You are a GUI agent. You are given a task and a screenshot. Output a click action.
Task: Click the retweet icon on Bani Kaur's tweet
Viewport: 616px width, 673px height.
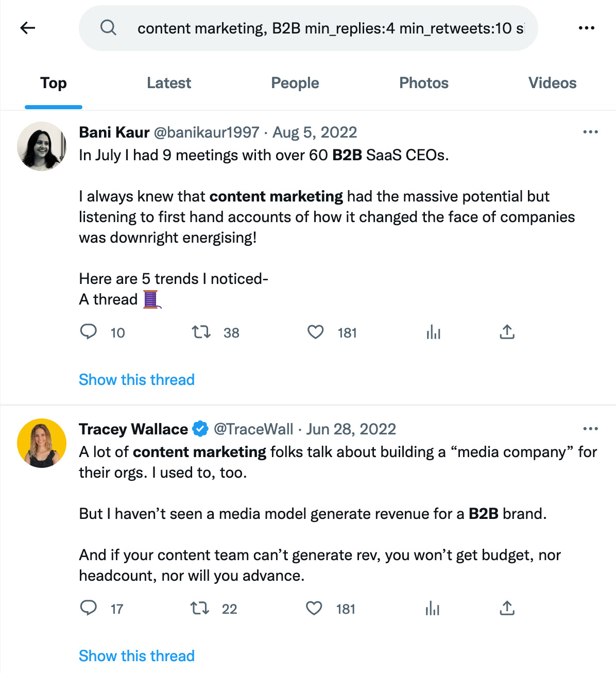click(200, 332)
